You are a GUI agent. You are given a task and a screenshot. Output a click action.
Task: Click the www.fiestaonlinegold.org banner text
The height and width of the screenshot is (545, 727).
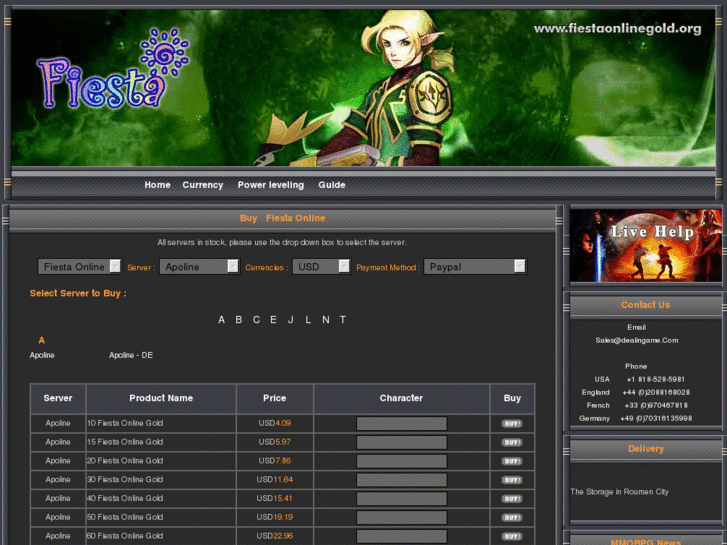(x=617, y=29)
